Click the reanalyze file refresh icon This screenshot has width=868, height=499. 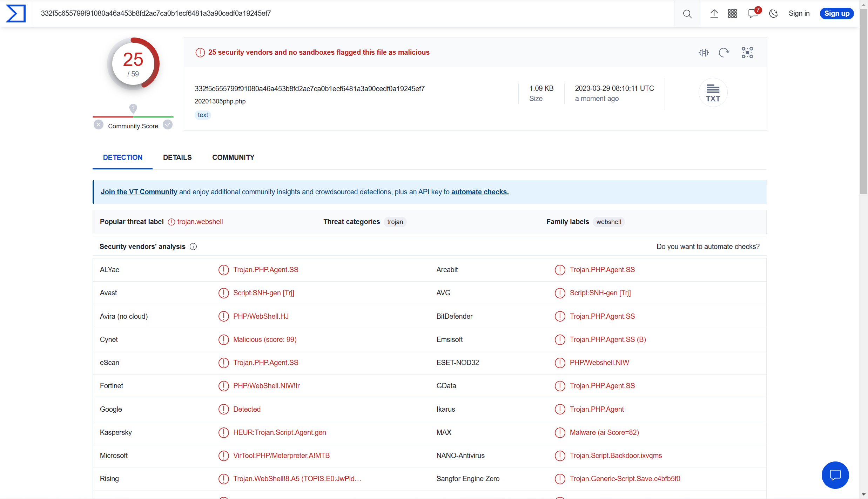[x=724, y=53]
